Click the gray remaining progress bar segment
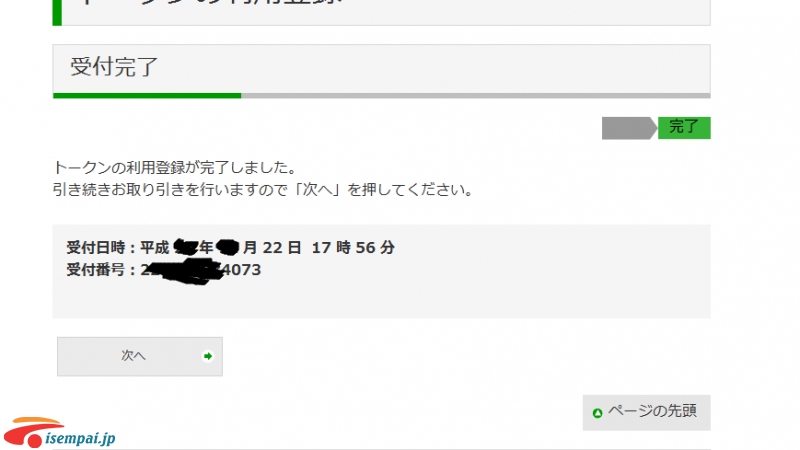Viewport: 800px width, 450px height. [x=476, y=95]
